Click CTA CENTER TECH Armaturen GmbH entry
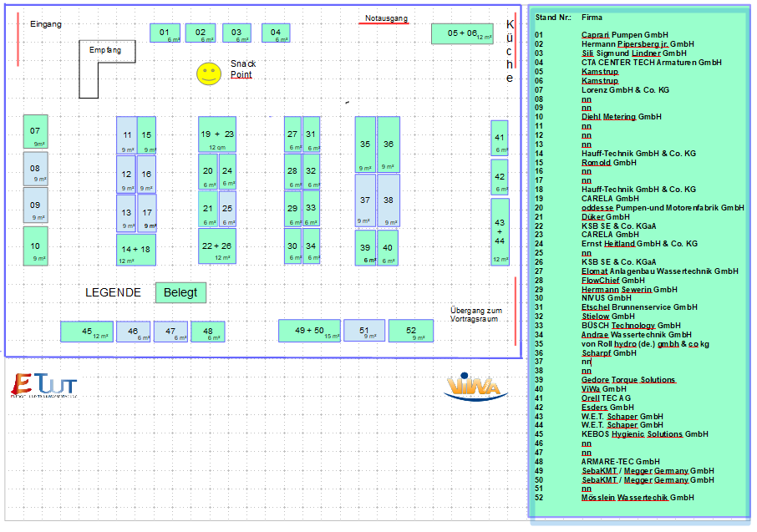The image size is (757, 532). coord(651,63)
